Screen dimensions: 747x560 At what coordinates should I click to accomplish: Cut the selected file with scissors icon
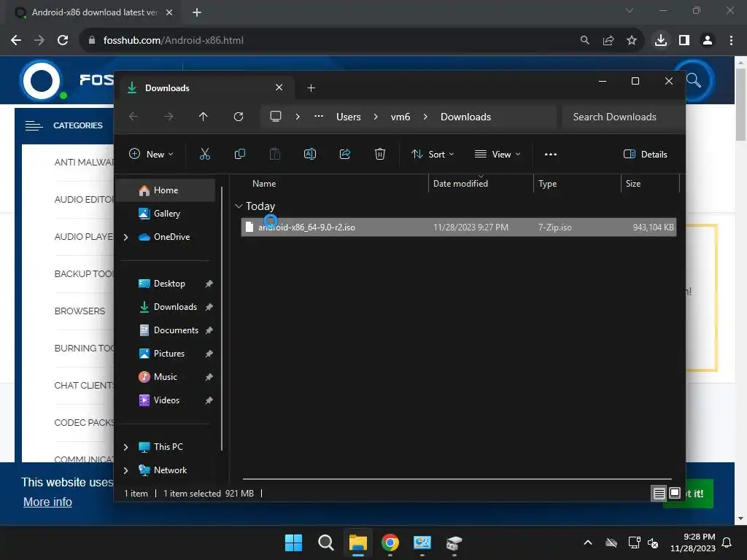point(204,154)
